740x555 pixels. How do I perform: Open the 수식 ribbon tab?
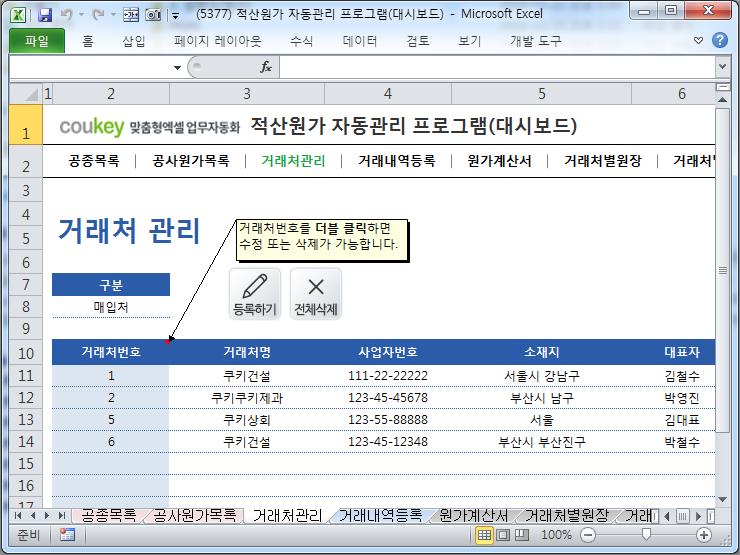click(x=301, y=41)
